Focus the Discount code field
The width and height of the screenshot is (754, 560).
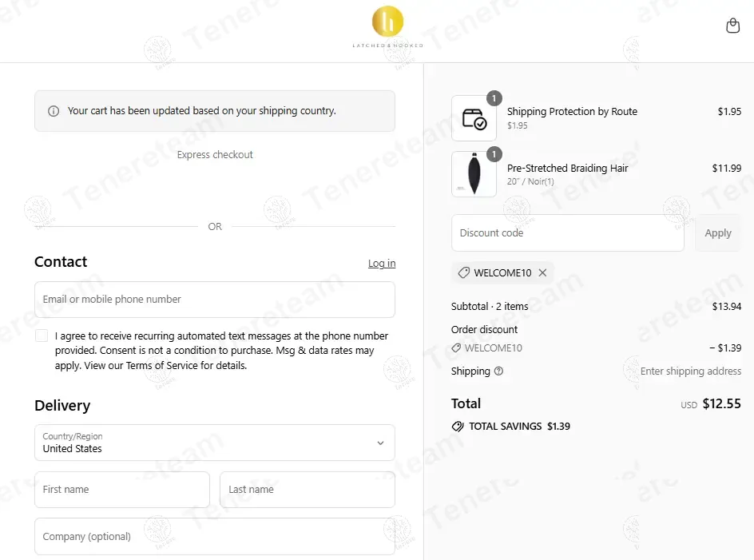567,232
